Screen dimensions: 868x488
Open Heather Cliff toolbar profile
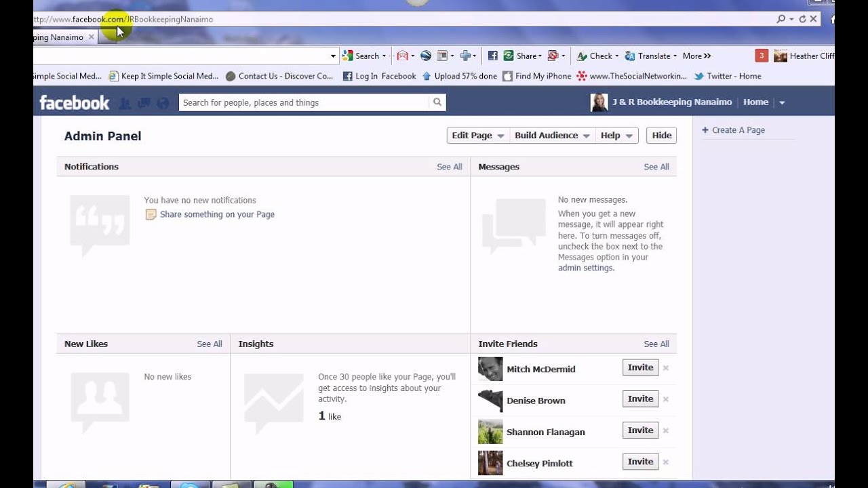coord(804,56)
